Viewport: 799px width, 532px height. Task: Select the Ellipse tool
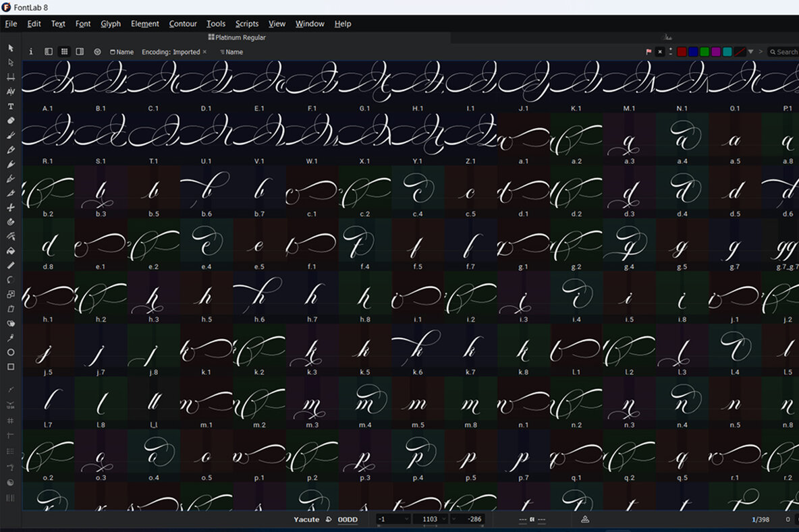(10, 351)
